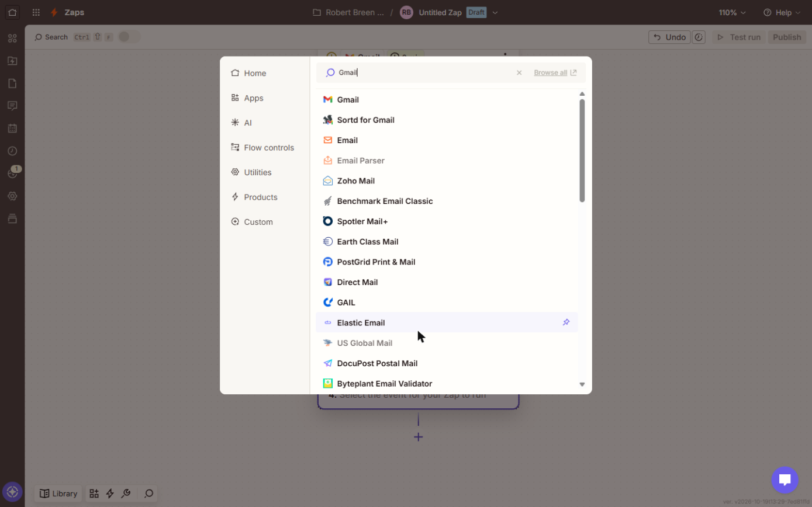Click the Undo button
The height and width of the screenshot is (507, 812).
[x=669, y=37]
